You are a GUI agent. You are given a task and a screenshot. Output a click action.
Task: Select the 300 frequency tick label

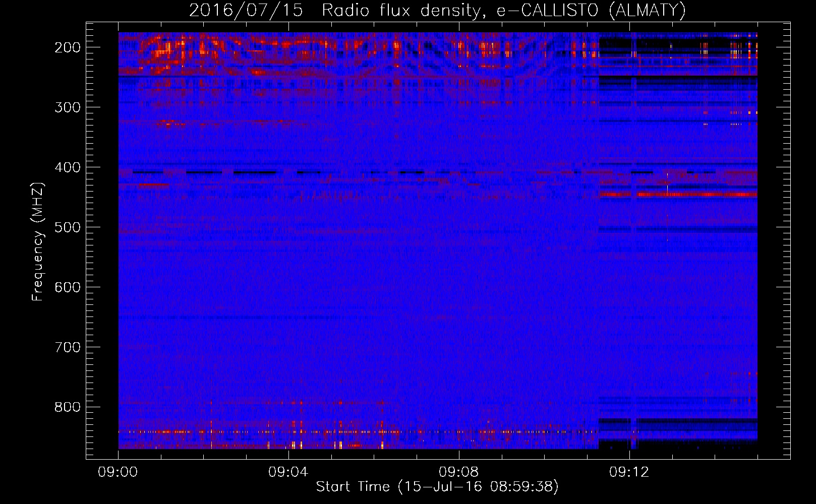68,107
